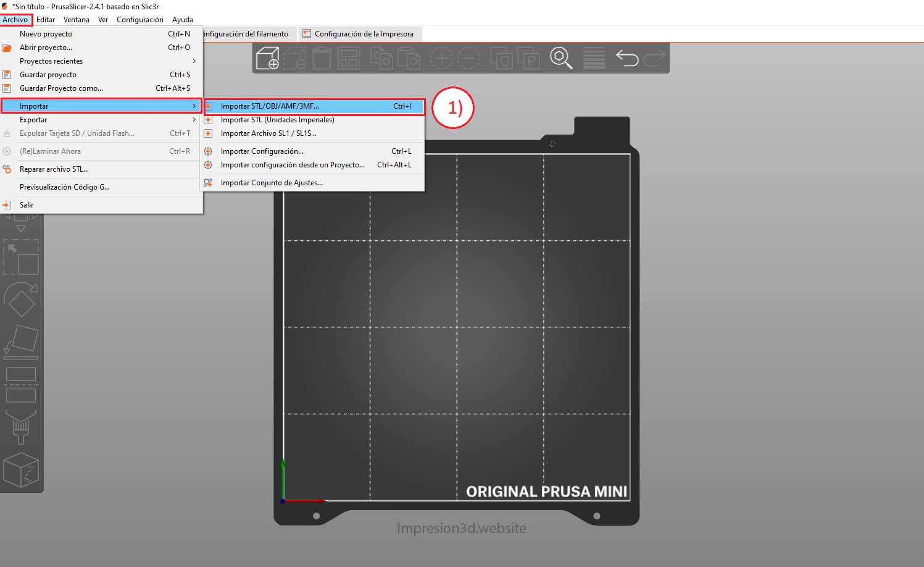
Task: Choose Reparar archivo STL...
Action: pyautogui.click(x=101, y=169)
